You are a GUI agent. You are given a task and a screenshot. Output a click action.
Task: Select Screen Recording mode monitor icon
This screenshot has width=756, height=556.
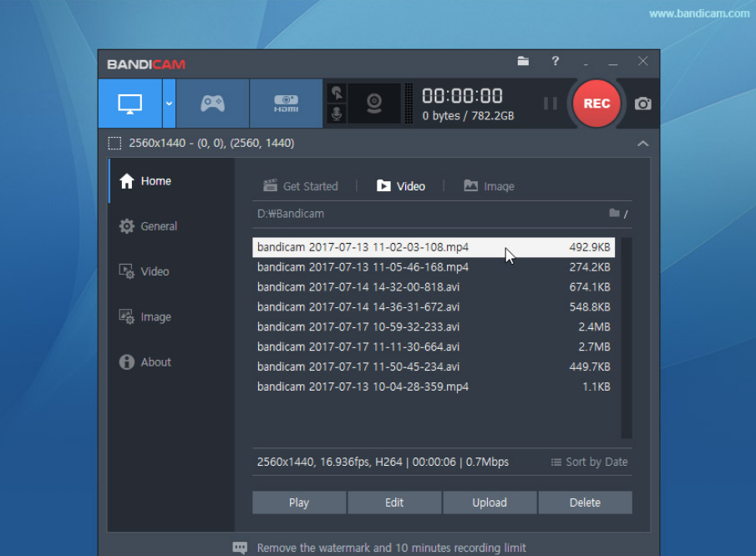pos(129,104)
